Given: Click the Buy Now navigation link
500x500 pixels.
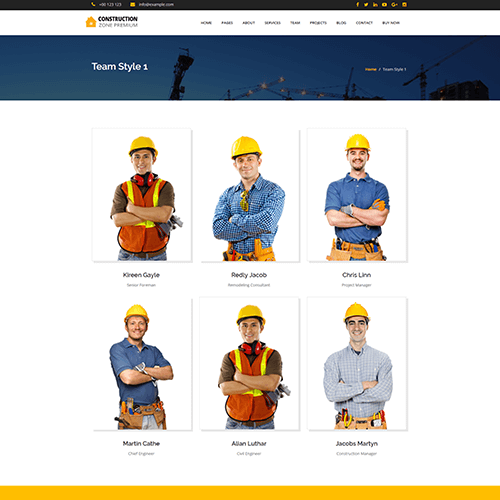Looking at the screenshot, I should coord(391,23).
